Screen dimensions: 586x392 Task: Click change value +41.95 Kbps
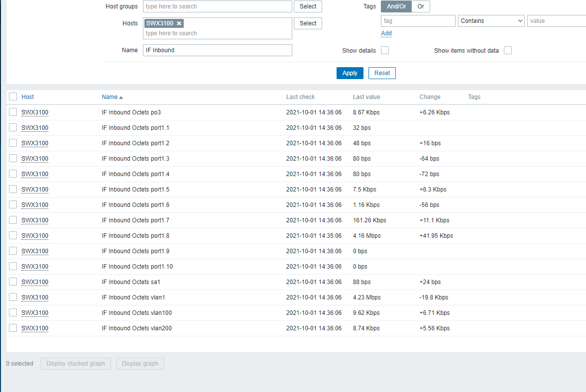pyautogui.click(x=436, y=236)
